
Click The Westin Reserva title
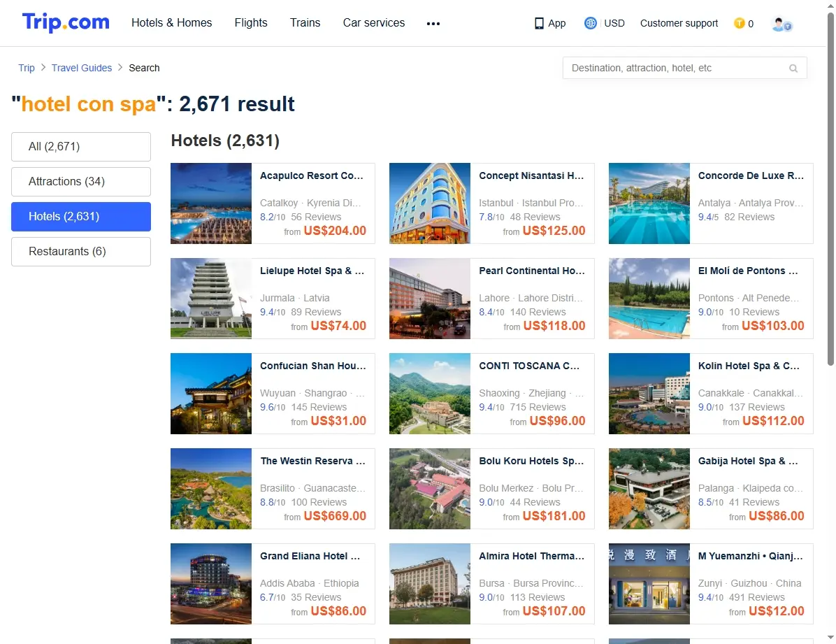pos(312,461)
